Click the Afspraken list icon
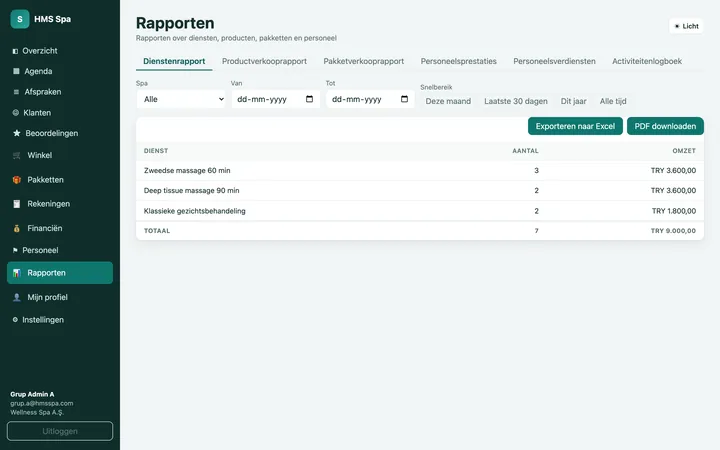The width and height of the screenshot is (720, 450). pos(16,92)
